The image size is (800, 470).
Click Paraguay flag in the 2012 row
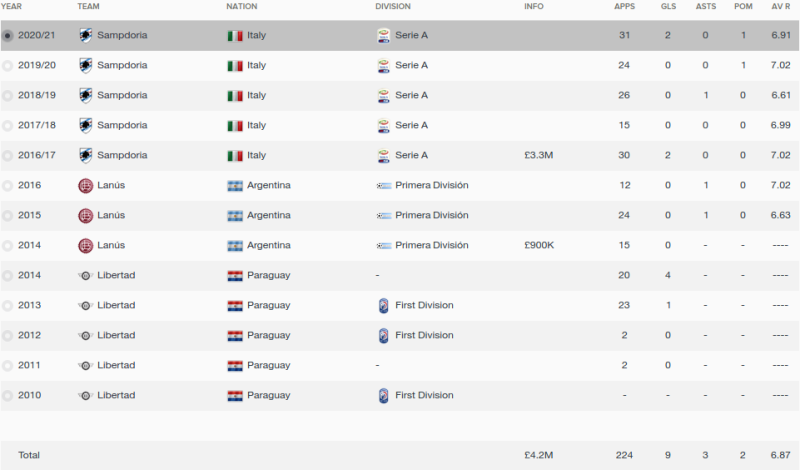tap(235, 336)
